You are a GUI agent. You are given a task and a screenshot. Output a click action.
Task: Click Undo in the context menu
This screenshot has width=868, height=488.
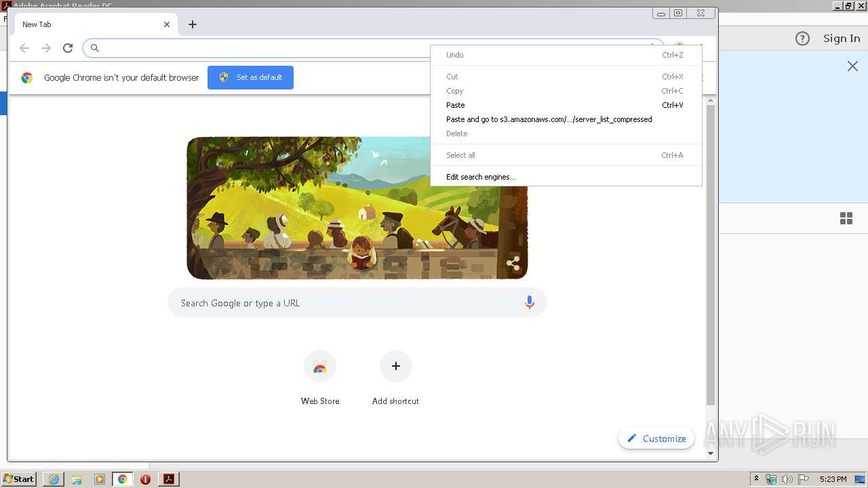pyautogui.click(x=566, y=55)
